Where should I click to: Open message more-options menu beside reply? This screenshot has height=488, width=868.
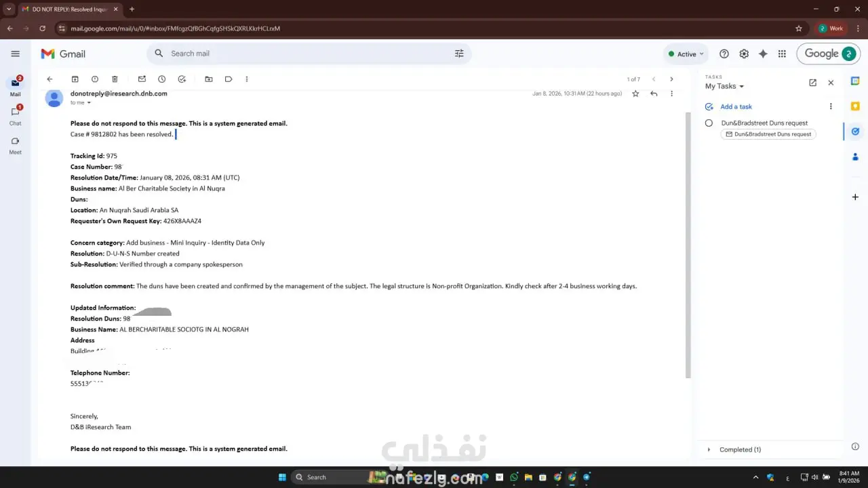pos(672,94)
